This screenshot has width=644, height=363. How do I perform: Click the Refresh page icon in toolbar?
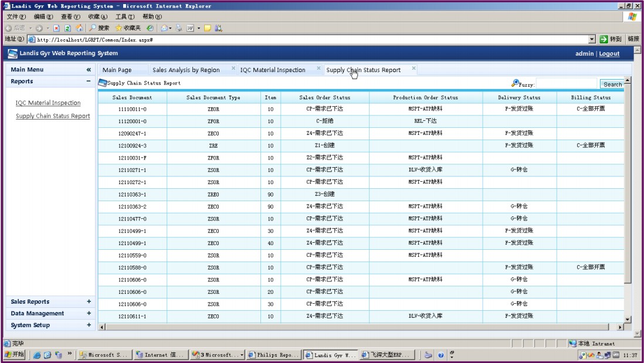[67, 28]
